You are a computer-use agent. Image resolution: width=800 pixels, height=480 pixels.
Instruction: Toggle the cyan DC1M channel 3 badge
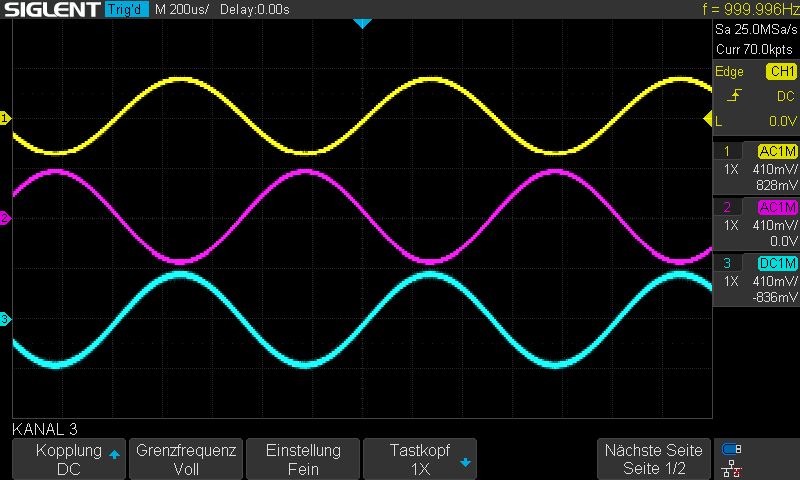[x=777, y=263]
